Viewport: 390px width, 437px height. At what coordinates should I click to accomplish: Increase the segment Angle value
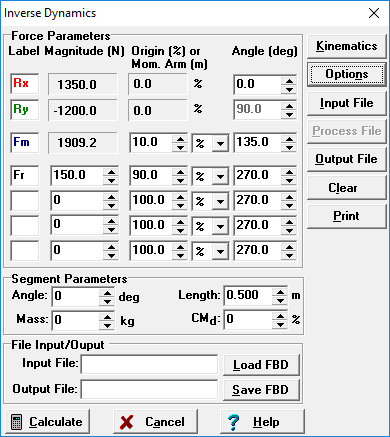[107, 293]
